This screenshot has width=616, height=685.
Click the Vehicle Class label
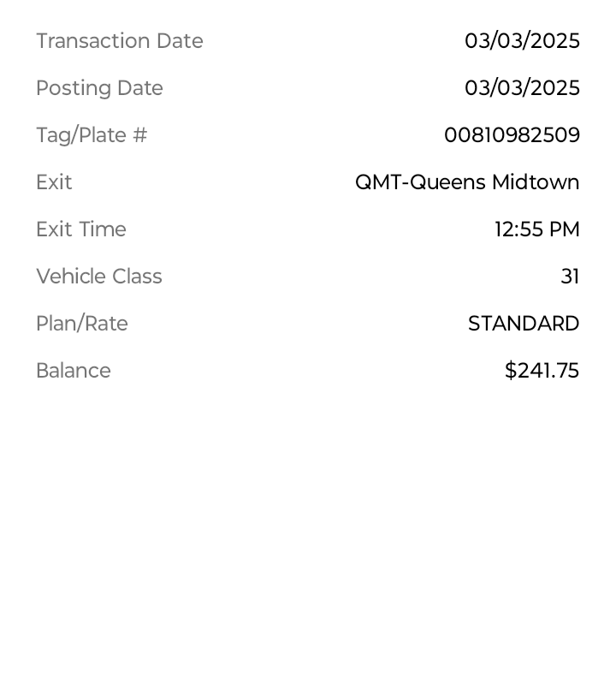[99, 277]
